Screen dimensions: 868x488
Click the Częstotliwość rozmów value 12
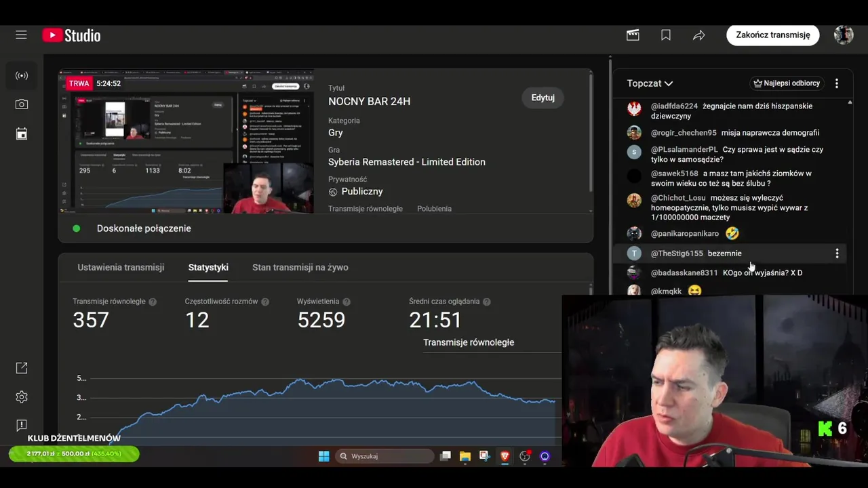coord(197,320)
